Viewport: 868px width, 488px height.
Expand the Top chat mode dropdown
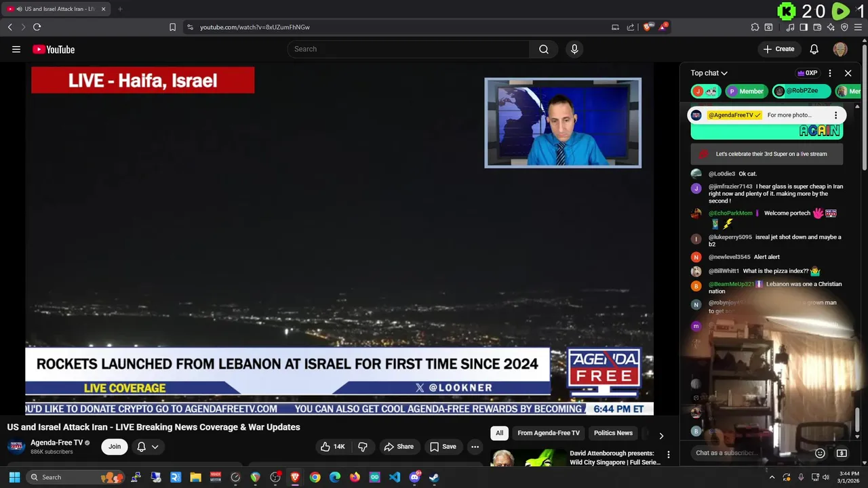pos(709,73)
